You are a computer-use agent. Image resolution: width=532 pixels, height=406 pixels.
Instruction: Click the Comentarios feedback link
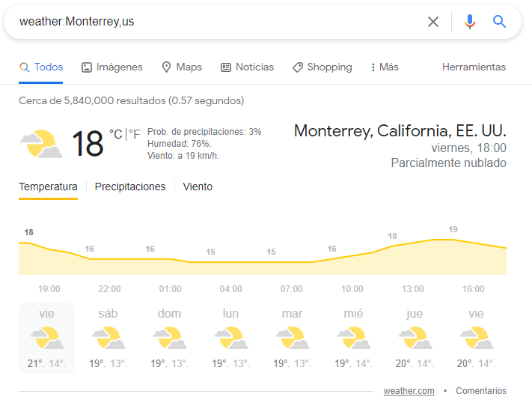tap(481, 391)
